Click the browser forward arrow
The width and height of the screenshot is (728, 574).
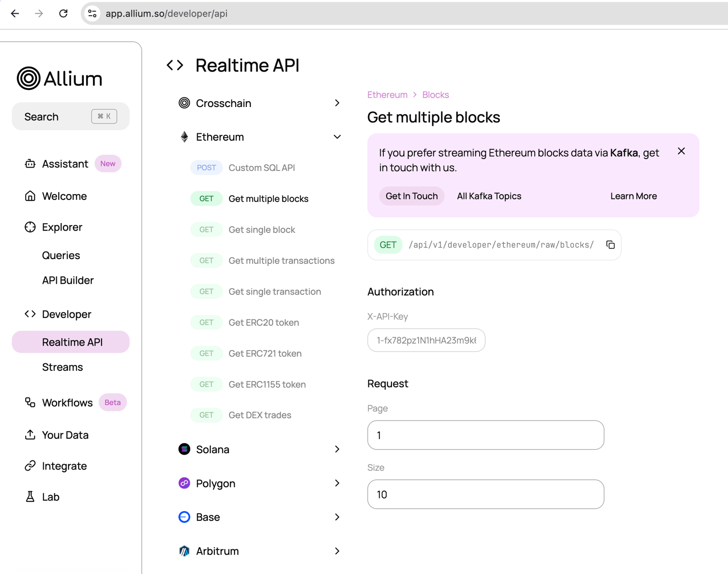click(x=39, y=13)
